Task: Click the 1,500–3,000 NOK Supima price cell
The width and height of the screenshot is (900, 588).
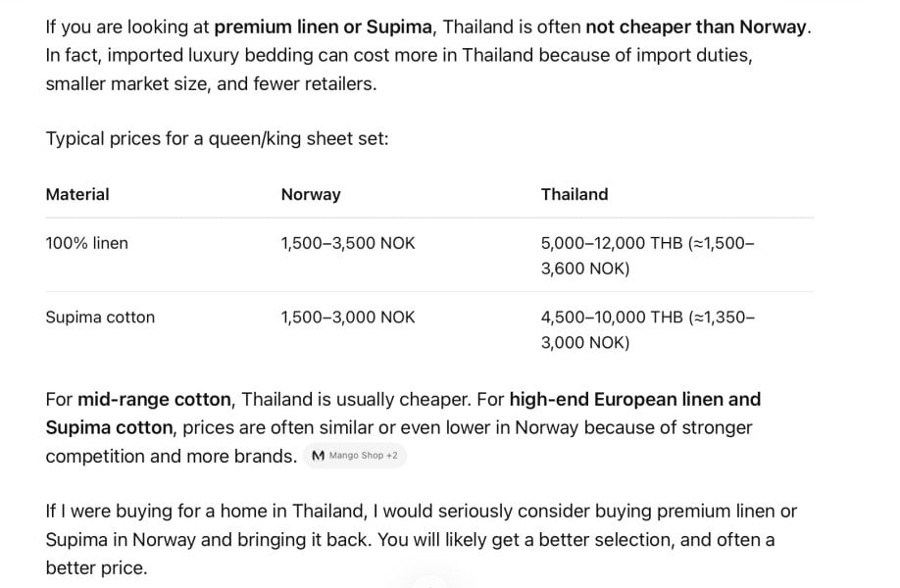Action: pyautogui.click(x=348, y=318)
